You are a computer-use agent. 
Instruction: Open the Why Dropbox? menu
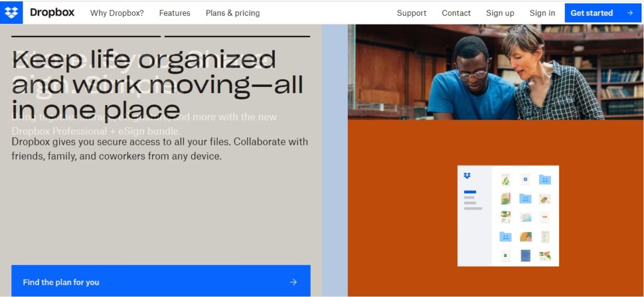117,13
